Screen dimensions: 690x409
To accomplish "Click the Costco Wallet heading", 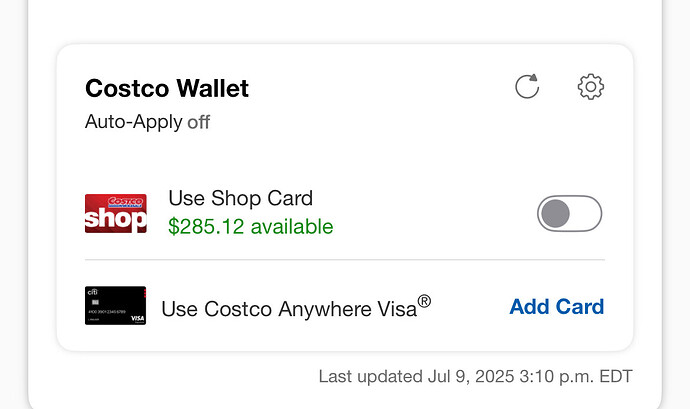I will click(167, 88).
